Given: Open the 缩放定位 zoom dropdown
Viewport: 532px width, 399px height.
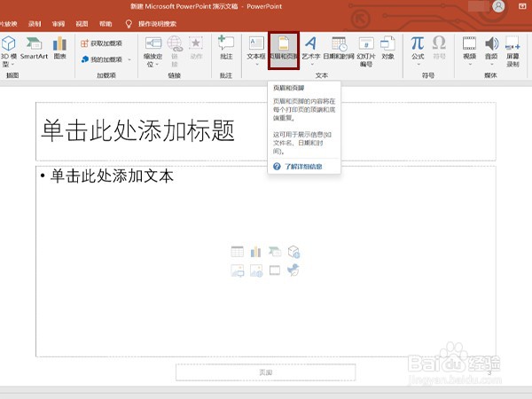Looking at the screenshot, I should [x=156, y=64].
